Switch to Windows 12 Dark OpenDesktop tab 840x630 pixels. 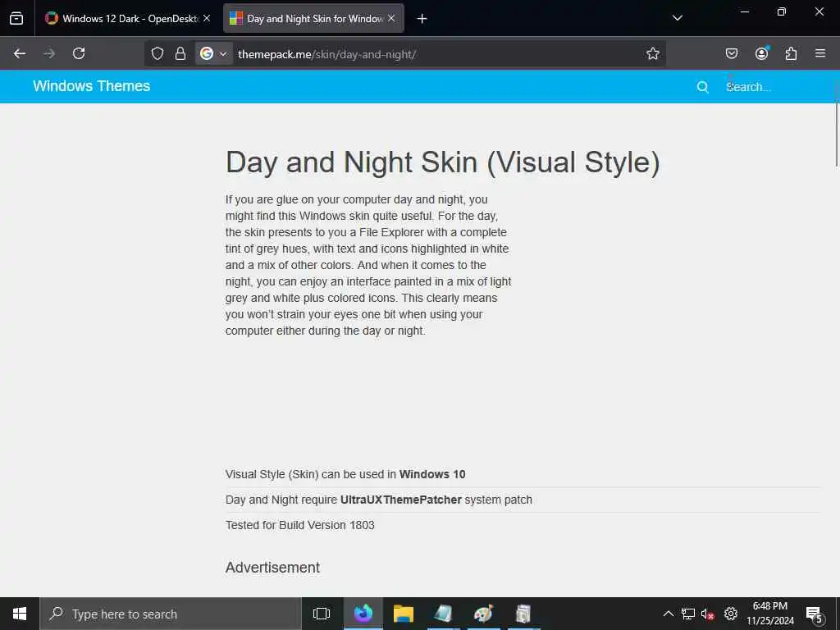pyautogui.click(x=127, y=18)
